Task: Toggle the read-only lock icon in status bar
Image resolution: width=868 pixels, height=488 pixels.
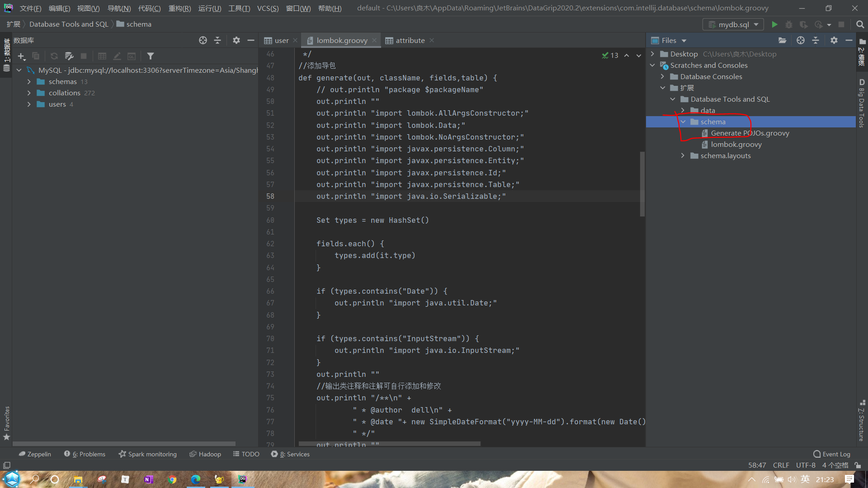Action: tap(858, 465)
